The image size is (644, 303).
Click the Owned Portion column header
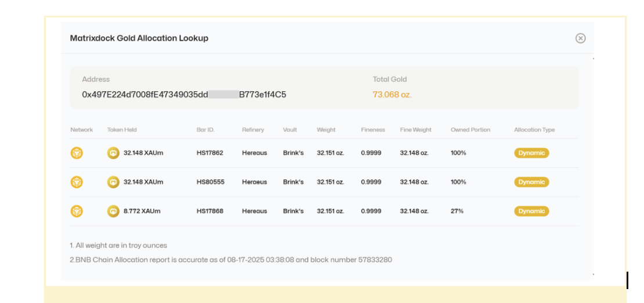(x=470, y=130)
